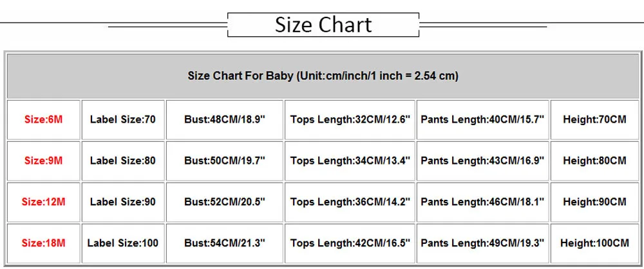Select the Bust:48CM/18.9" cell
The width and height of the screenshot is (644, 269).
click(225, 119)
